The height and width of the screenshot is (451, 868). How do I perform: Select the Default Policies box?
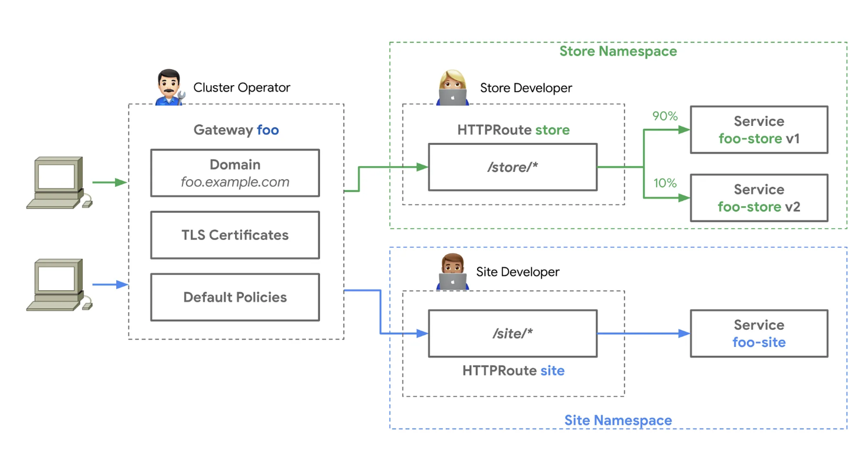pos(235,297)
